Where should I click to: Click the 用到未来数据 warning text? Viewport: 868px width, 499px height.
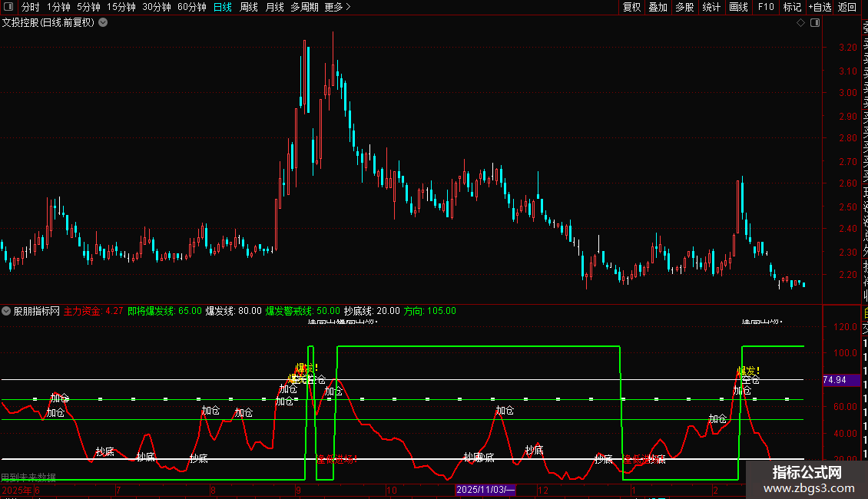(28, 478)
